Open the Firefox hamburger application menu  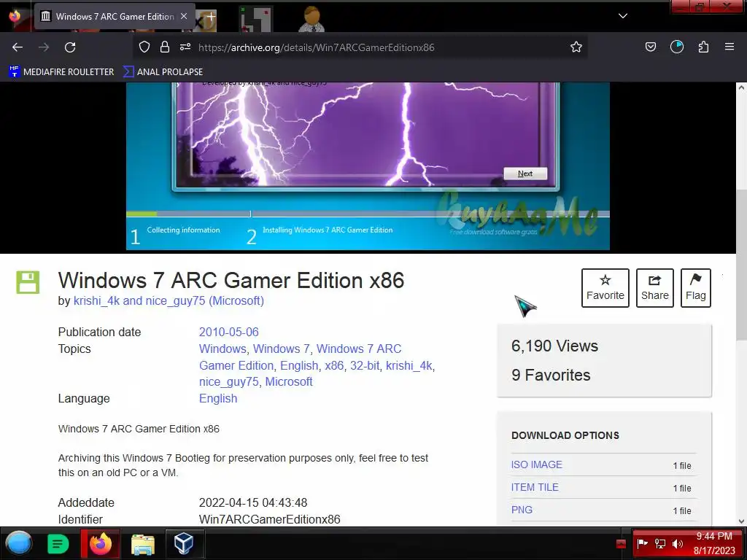point(729,47)
